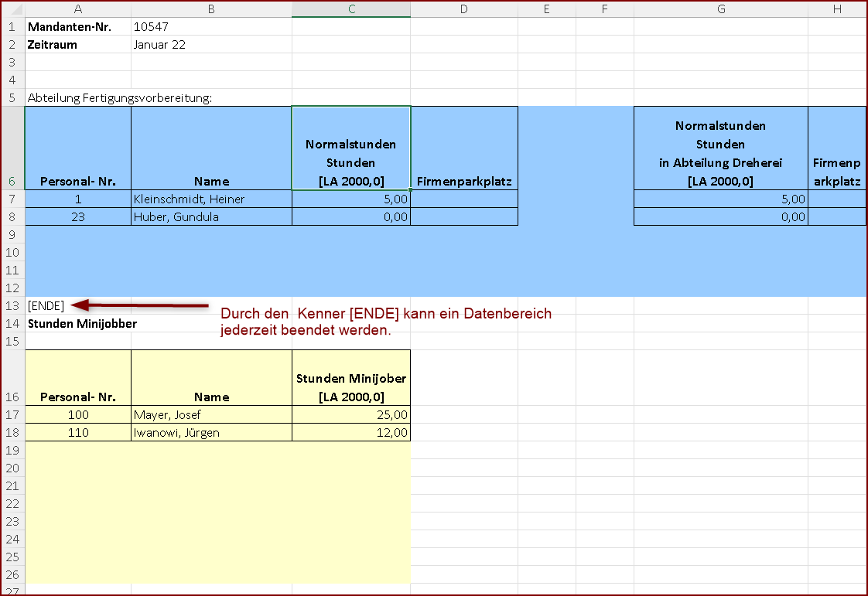Viewport: 868px width, 596px height.
Task: Click the bold 'Stunden Minijobber' label cell
Action: pyautogui.click(x=82, y=324)
